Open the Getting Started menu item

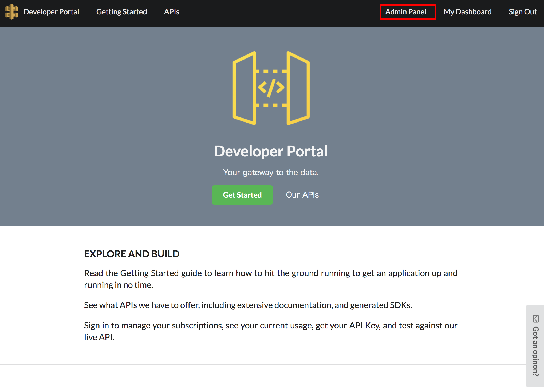tap(121, 12)
